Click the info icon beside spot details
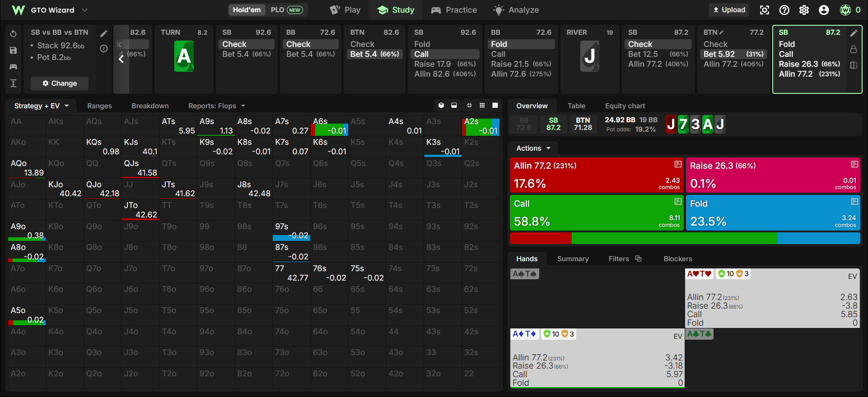This screenshot has height=397, width=868. click(x=104, y=49)
